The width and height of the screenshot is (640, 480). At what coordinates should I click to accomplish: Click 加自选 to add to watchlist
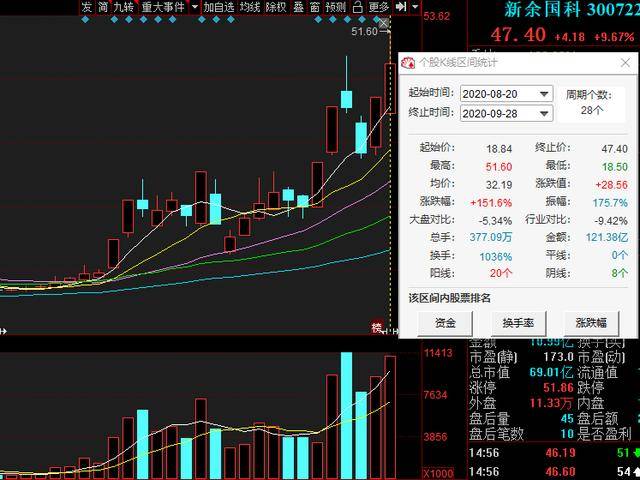[219, 7]
